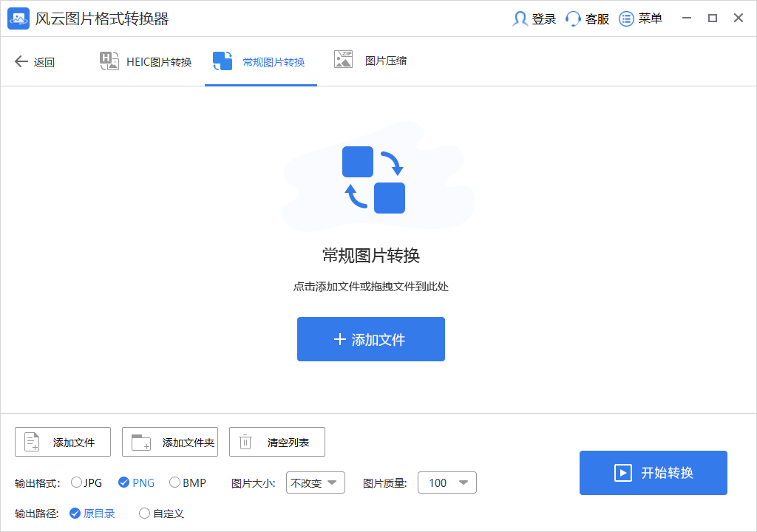Click the app logo icon in title bar

point(18,18)
